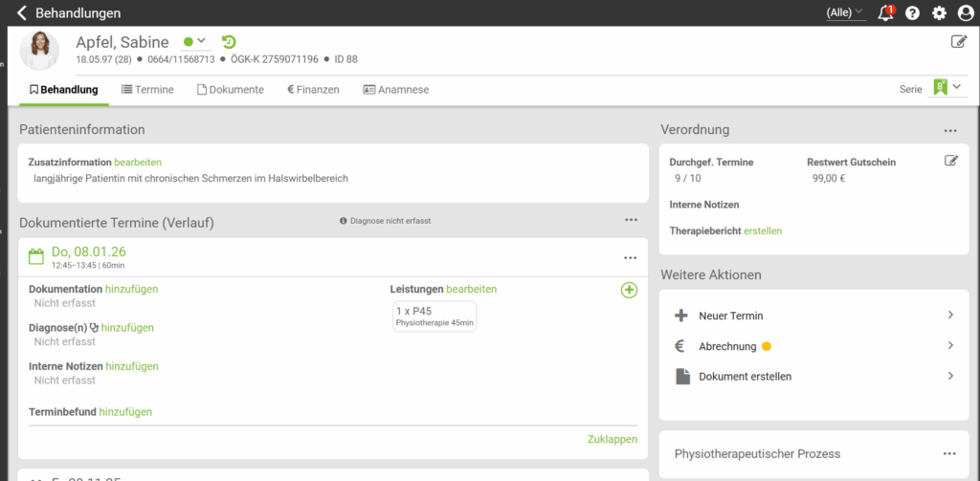This screenshot has height=481, width=980.
Task: Click Zuklappen to collapse the appointment
Action: point(612,439)
